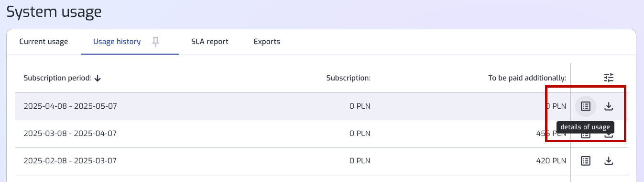Click the To be paid additionally header
The image size is (644, 182).
527,78
